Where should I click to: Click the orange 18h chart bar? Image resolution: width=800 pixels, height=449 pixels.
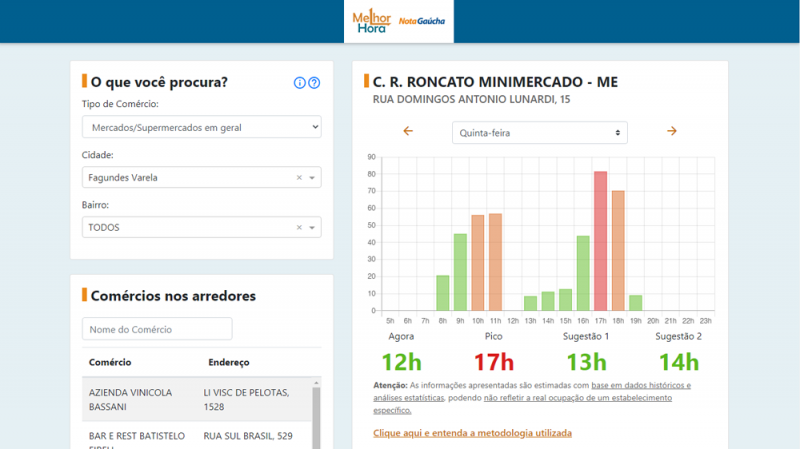[x=618, y=251]
